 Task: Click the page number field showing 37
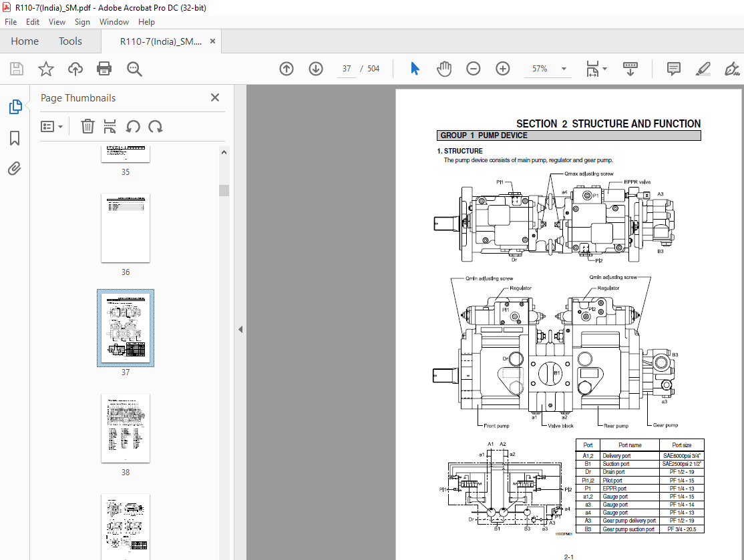pos(347,69)
